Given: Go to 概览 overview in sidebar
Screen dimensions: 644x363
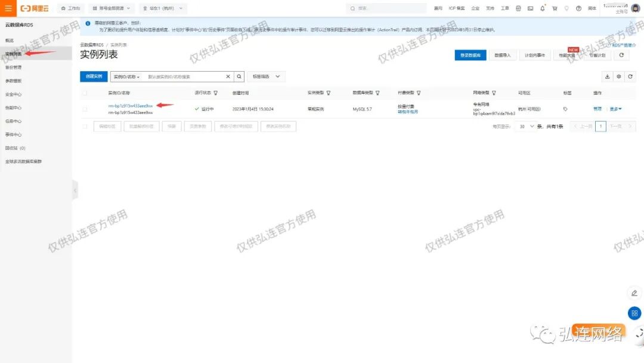Looking at the screenshot, I should (10, 40).
